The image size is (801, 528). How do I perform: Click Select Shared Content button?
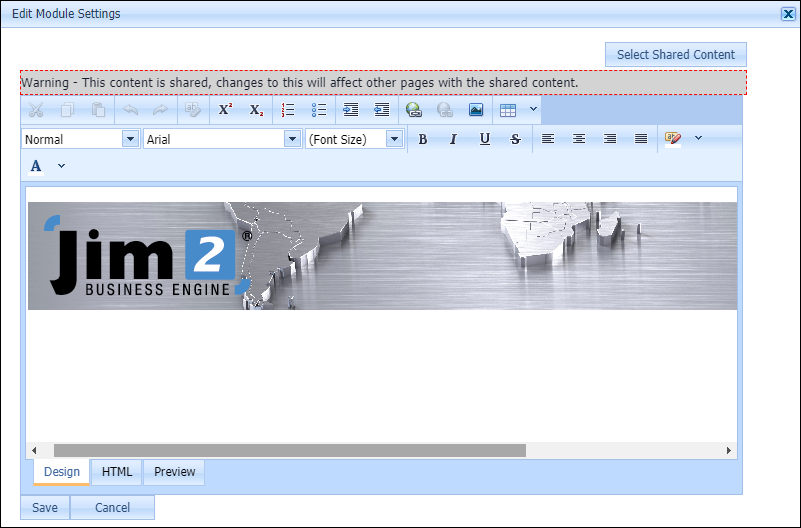(x=676, y=55)
